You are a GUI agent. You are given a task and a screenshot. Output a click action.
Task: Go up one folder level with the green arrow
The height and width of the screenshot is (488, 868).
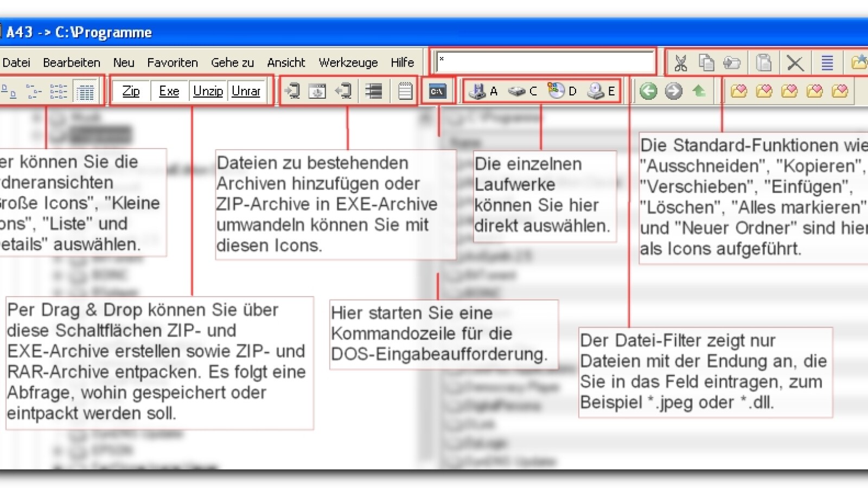coord(699,91)
